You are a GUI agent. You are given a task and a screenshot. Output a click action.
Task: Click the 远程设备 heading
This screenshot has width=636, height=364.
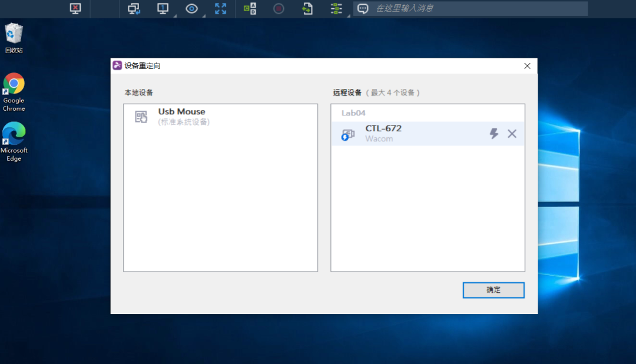(x=347, y=92)
